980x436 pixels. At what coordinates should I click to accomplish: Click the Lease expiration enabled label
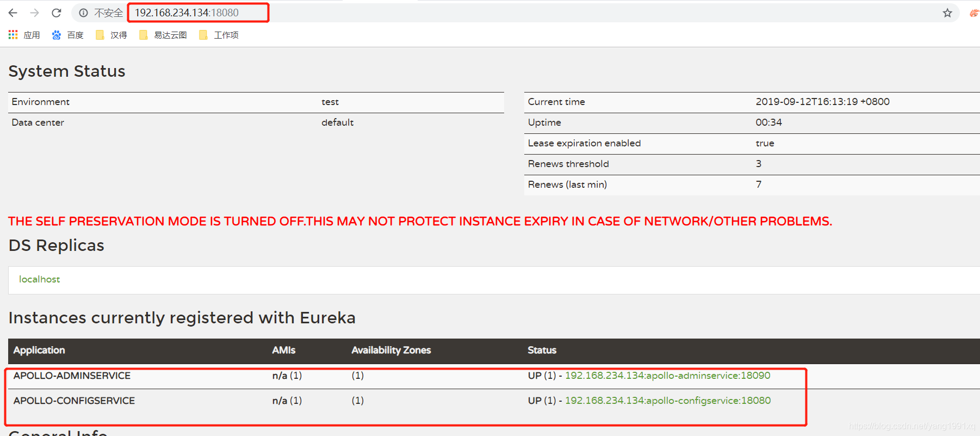[x=584, y=143]
